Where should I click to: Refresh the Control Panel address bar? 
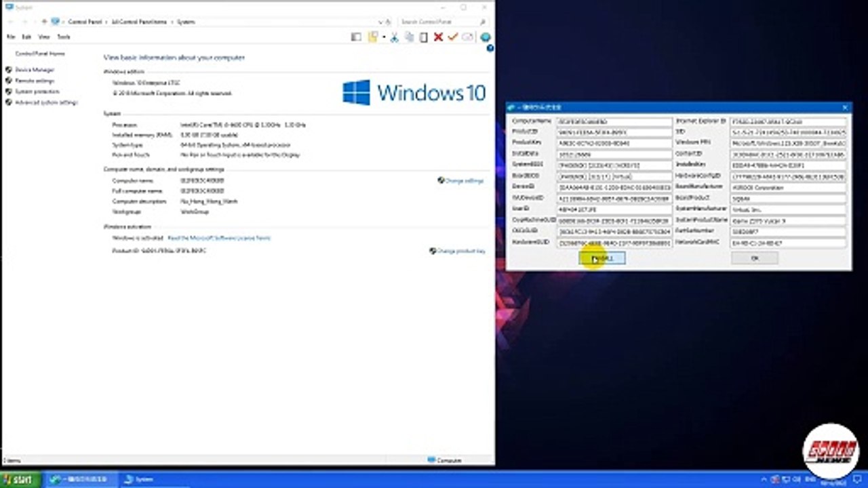pos(389,22)
